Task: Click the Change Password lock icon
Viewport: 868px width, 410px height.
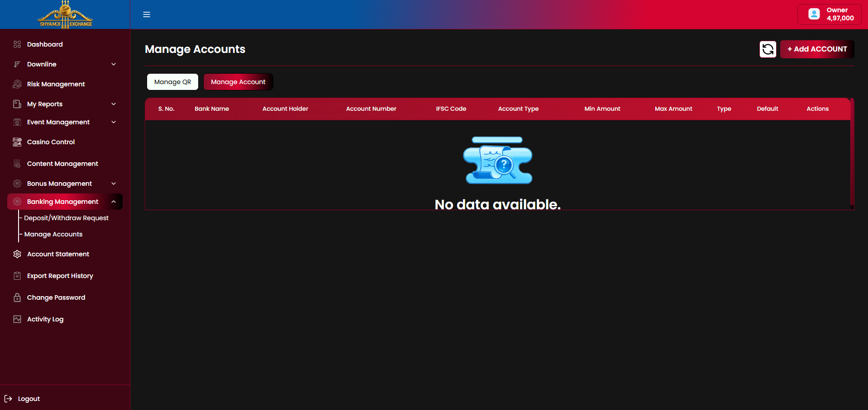Action: coord(17,297)
